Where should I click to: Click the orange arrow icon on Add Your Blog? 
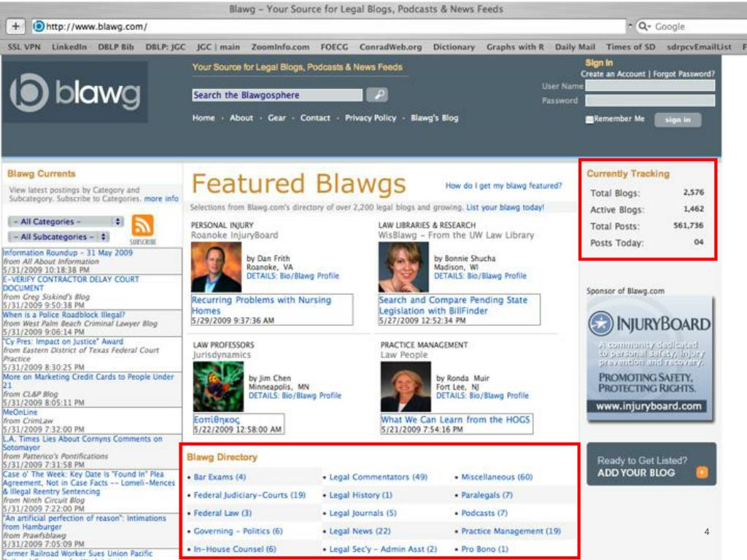click(702, 472)
